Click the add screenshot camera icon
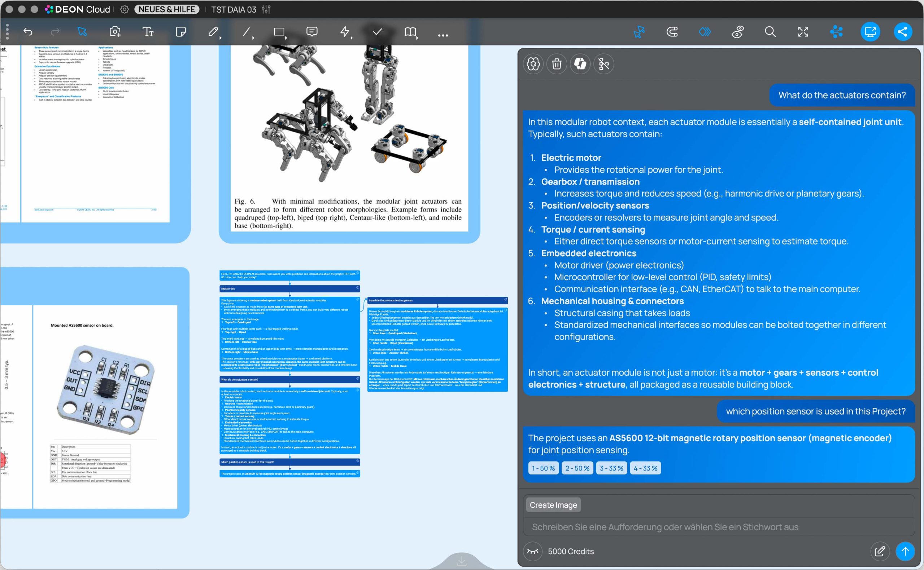The image size is (924, 570). tap(115, 32)
